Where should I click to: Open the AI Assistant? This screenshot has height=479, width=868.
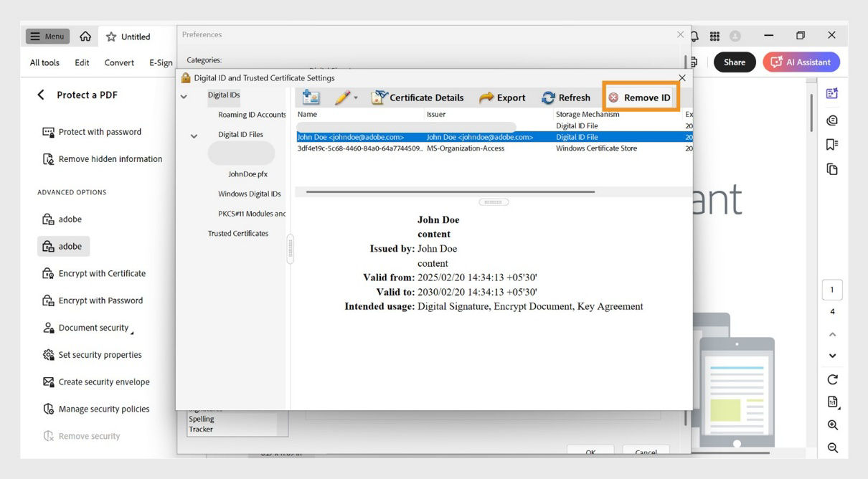point(801,62)
